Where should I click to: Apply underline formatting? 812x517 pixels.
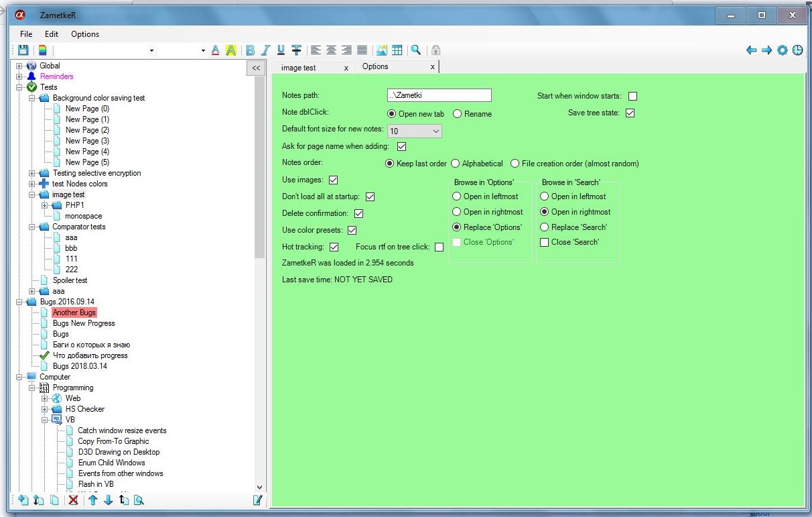[281, 50]
